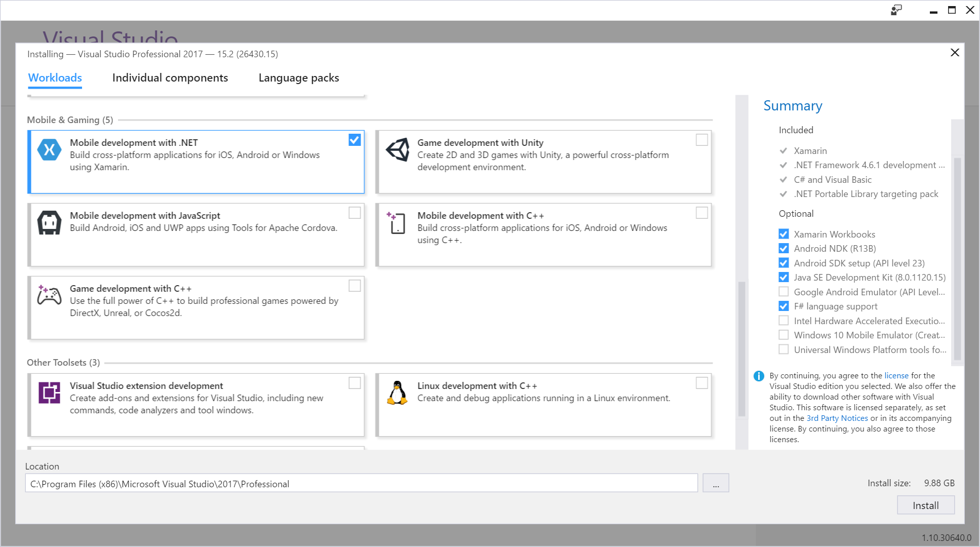Check Mobile development with C++ workload
The height and width of the screenshot is (547, 980).
(x=701, y=213)
